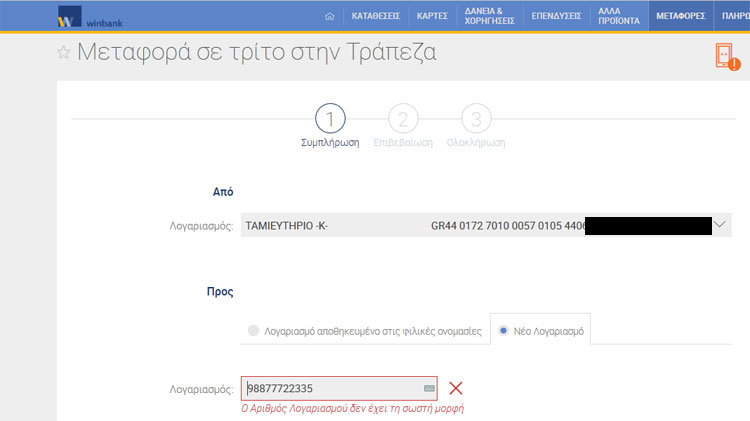Clear the account number with red X
Screen dimensions: 750x421
pos(456,388)
